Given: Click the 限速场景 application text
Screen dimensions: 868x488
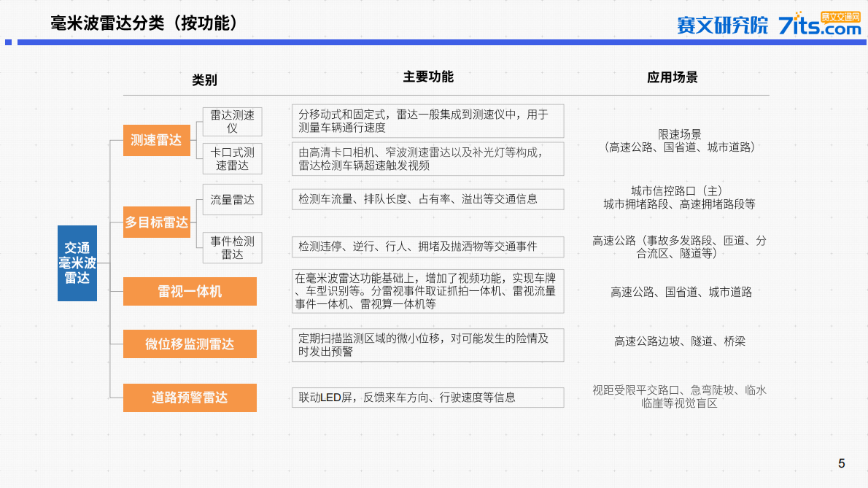Looking at the screenshot, I should [671, 138].
